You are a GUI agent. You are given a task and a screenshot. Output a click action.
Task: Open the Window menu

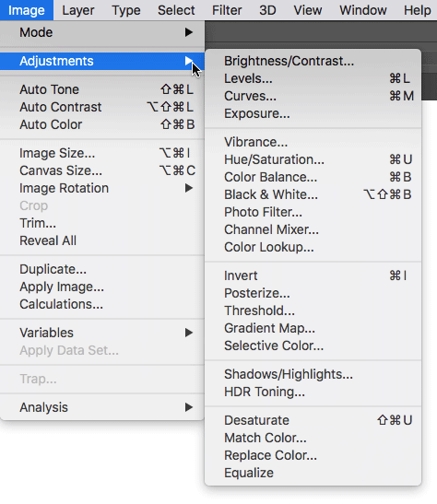coord(363,10)
